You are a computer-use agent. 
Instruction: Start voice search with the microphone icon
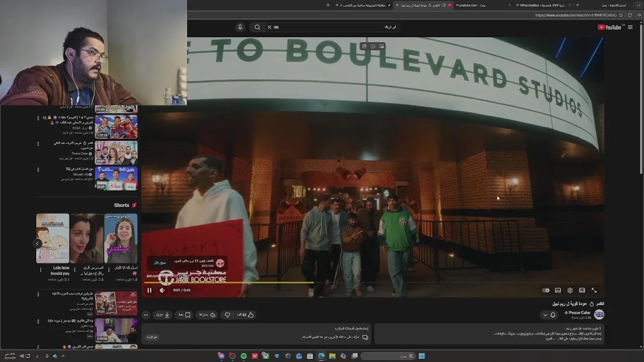[240, 27]
